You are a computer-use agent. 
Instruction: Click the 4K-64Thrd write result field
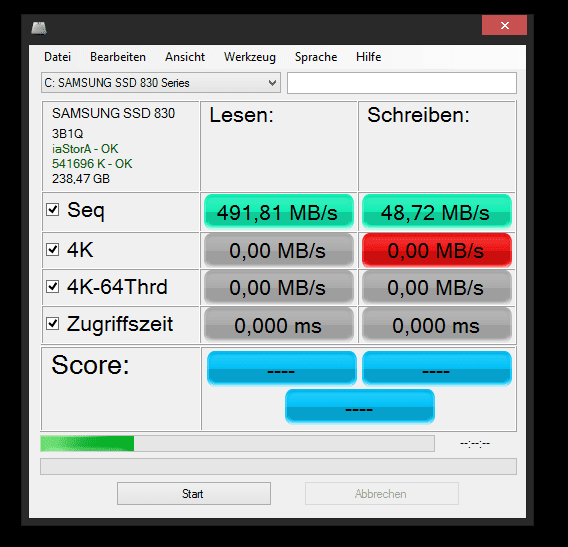437,288
